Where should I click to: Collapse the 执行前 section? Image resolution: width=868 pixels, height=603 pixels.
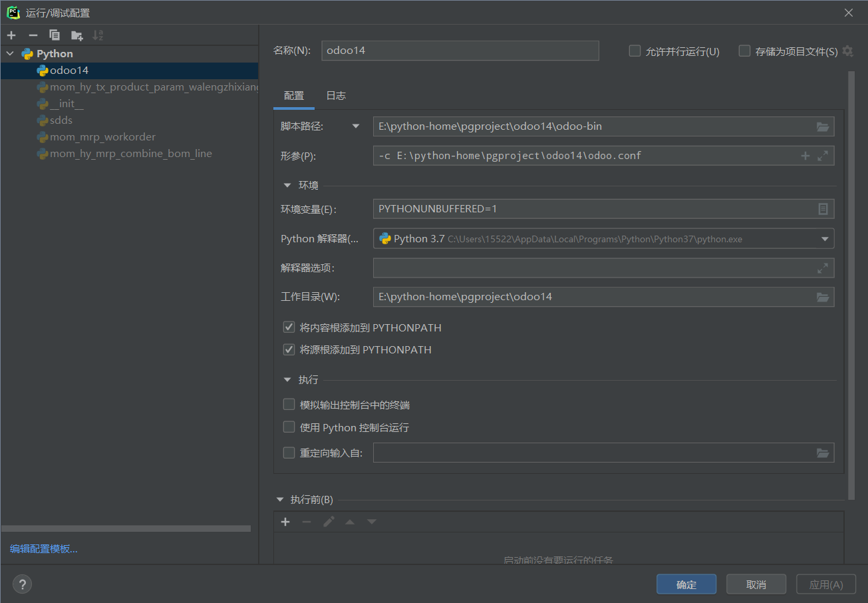[x=279, y=500]
